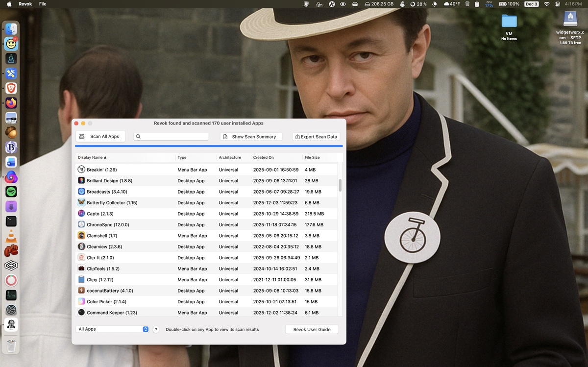Click Show Scan Summary button
The width and height of the screenshot is (588, 367).
(251, 137)
